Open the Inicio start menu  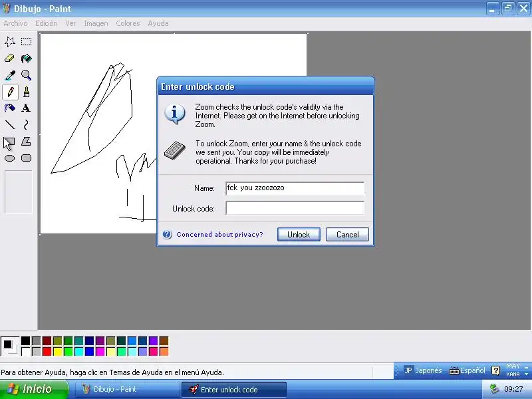pos(35,389)
